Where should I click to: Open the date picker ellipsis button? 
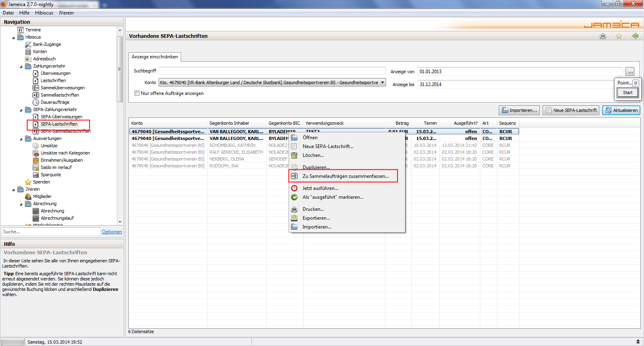pyautogui.click(x=630, y=72)
